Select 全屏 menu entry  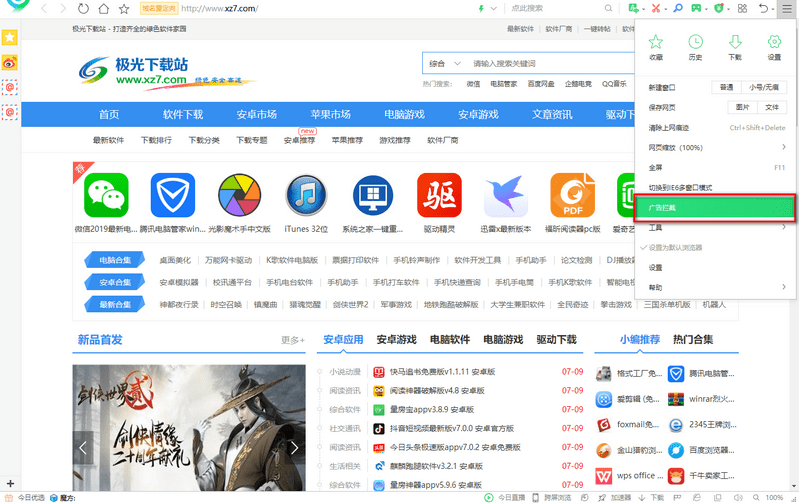coord(715,167)
